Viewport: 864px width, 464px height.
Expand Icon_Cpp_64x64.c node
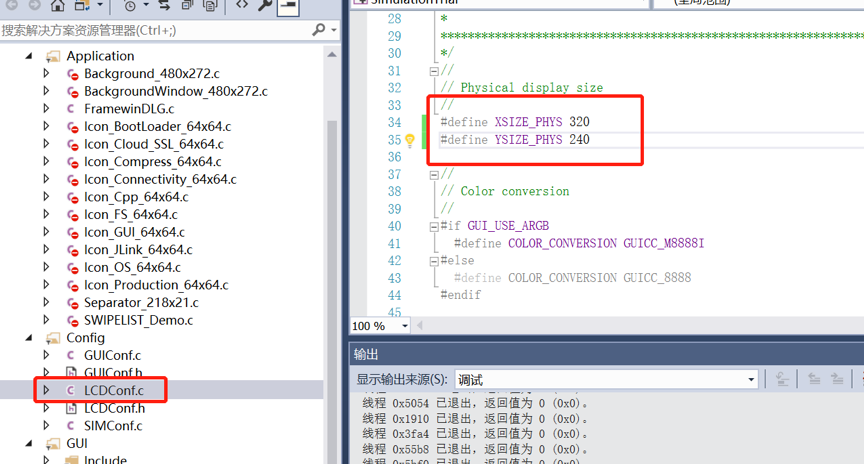[x=46, y=197]
